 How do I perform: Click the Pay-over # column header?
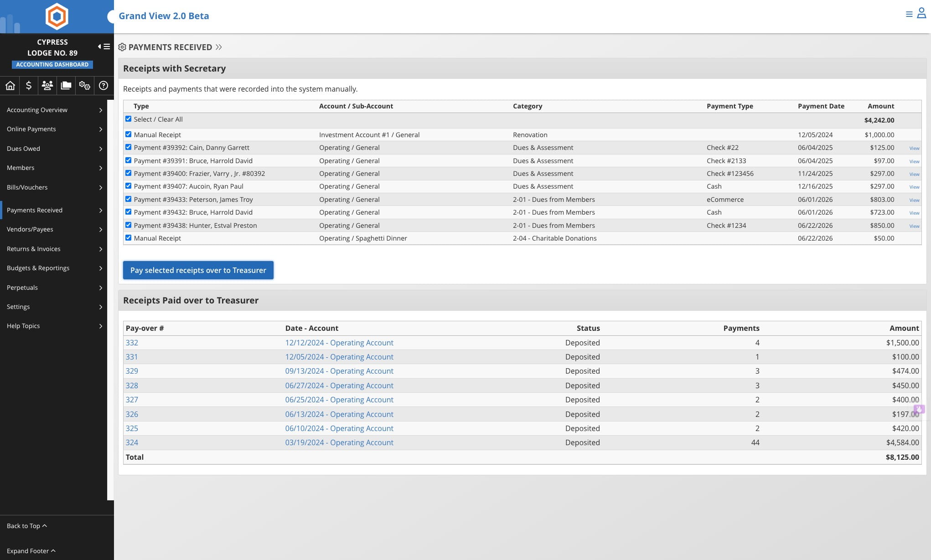pos(145,328)
